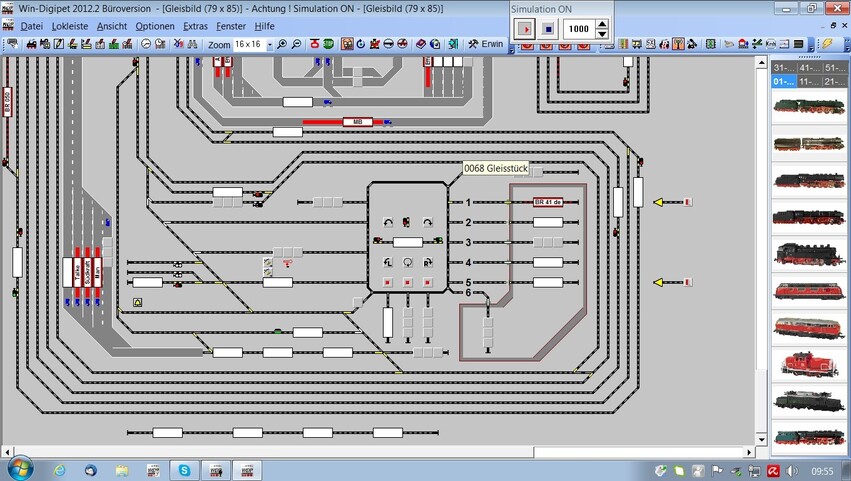851x481 pixels.
Task: Click the turntable 180-degree turn button
Action: click(408, 262)
